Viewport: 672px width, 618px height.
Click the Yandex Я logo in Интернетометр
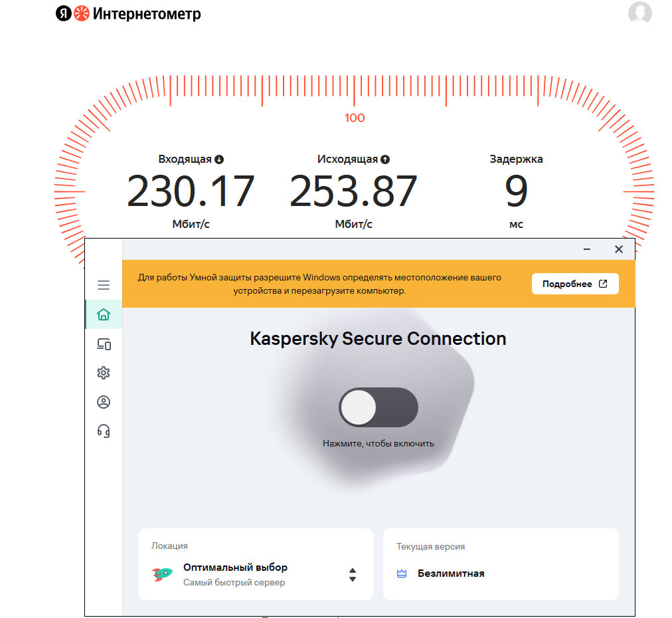click(64, 14)
